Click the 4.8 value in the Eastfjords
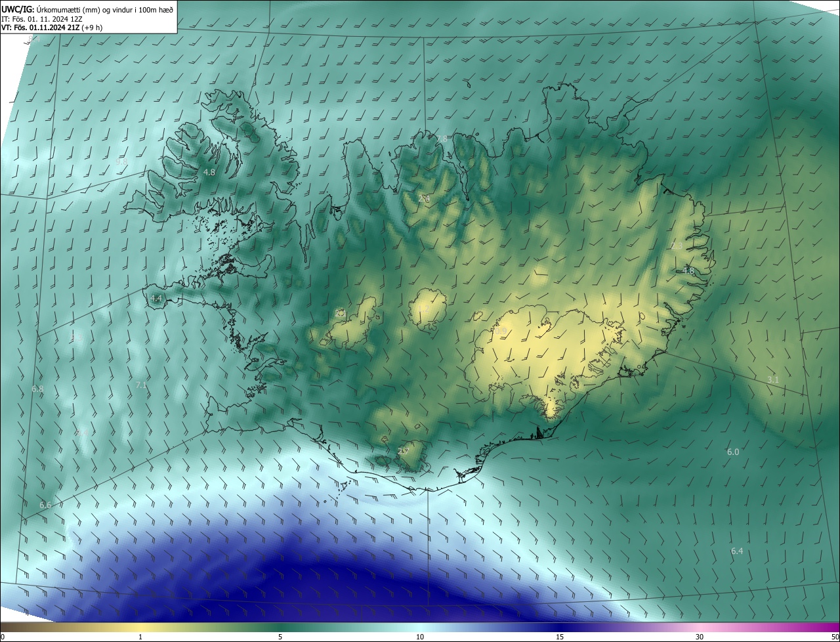The width and height of the screenshot is (840, 642). 688,270
